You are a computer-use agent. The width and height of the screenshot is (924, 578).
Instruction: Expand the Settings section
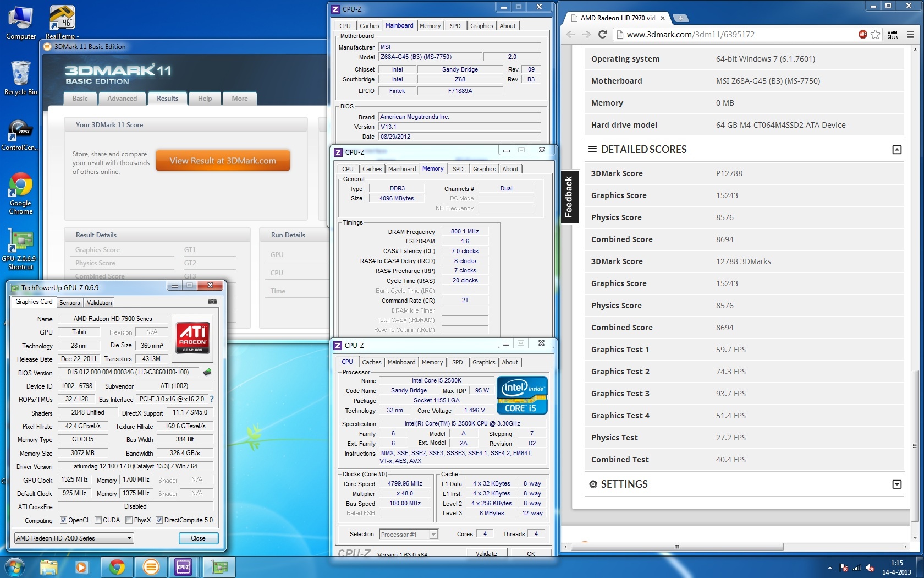(x=897, y=484)
